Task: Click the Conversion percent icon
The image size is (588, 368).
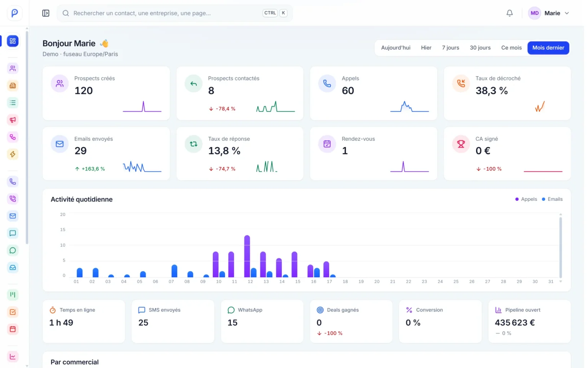Action: 409,310
